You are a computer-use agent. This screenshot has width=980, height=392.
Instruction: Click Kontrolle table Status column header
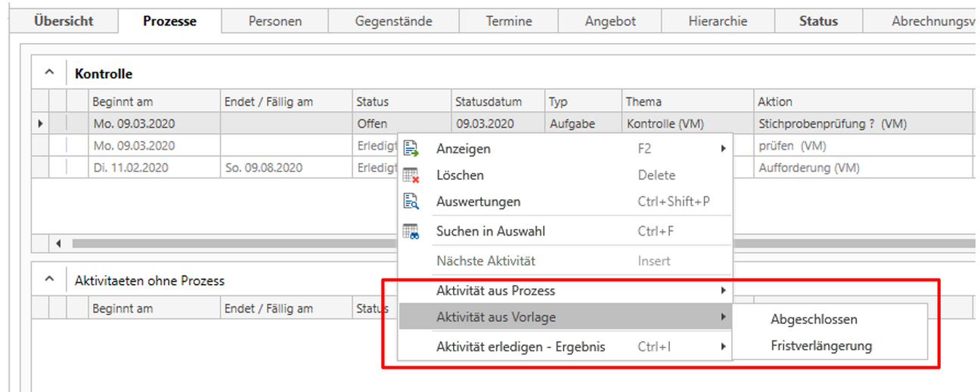402,102
